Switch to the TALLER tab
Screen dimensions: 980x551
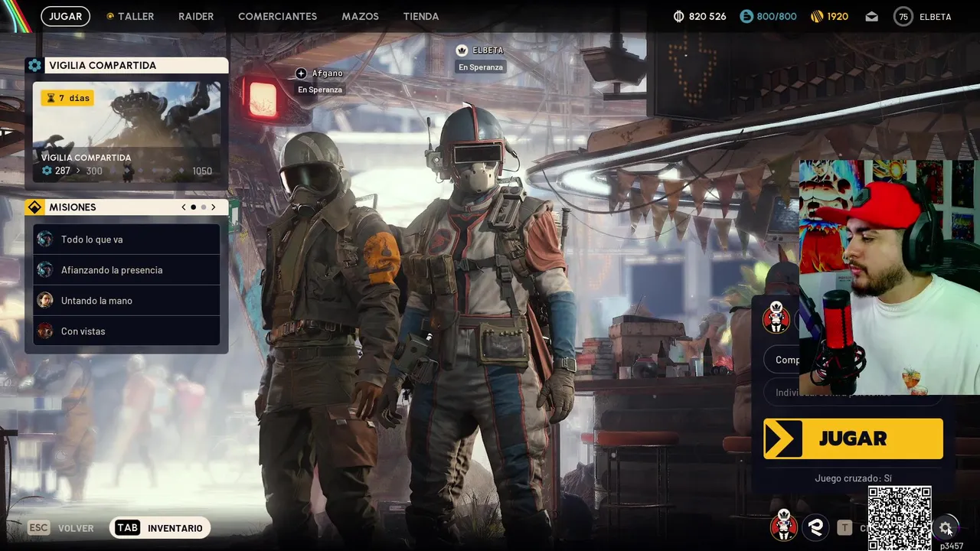coord(130,16)
